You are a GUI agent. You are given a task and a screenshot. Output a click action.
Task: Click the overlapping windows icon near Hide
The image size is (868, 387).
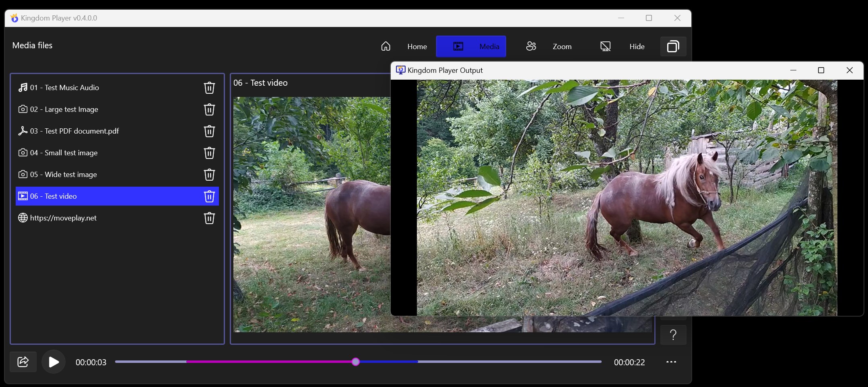pyautogui.click(x=673, y=47)
